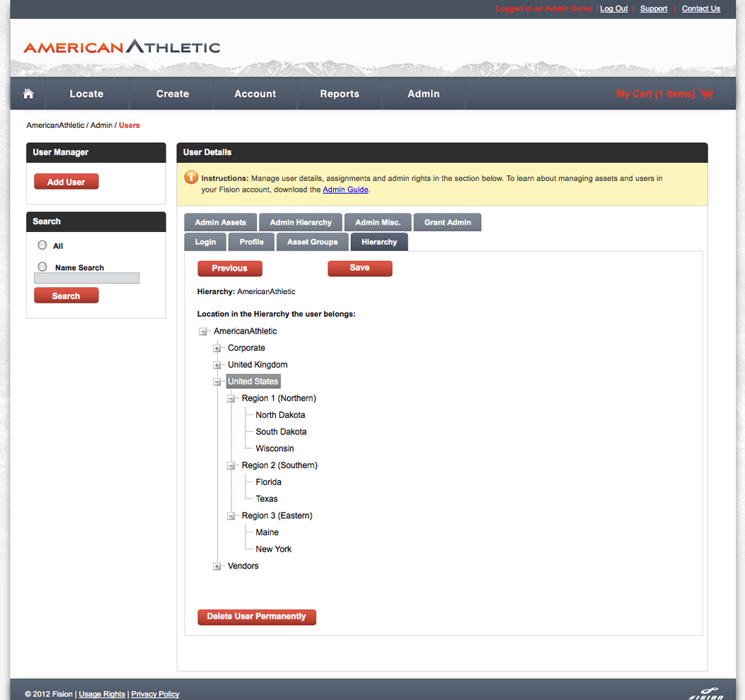This screenshot has height=700, width=745.
Task: Click the Name Search text field
Action: (x=86, y=278)
